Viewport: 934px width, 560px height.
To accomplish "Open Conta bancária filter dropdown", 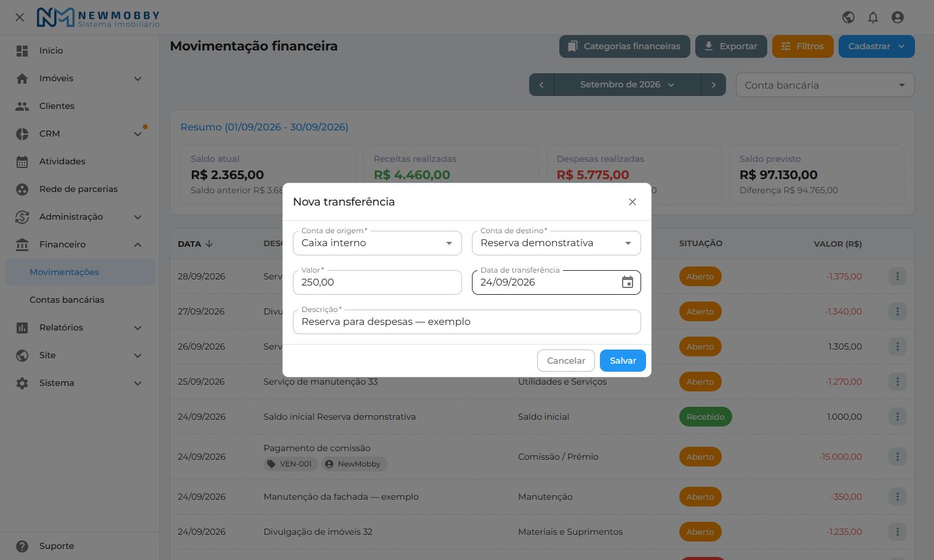I will (x=825, y=85).
